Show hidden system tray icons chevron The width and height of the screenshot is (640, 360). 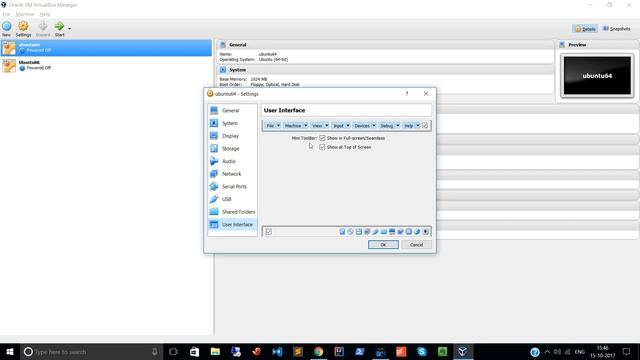pyautogui.click(x=547, y=351)
